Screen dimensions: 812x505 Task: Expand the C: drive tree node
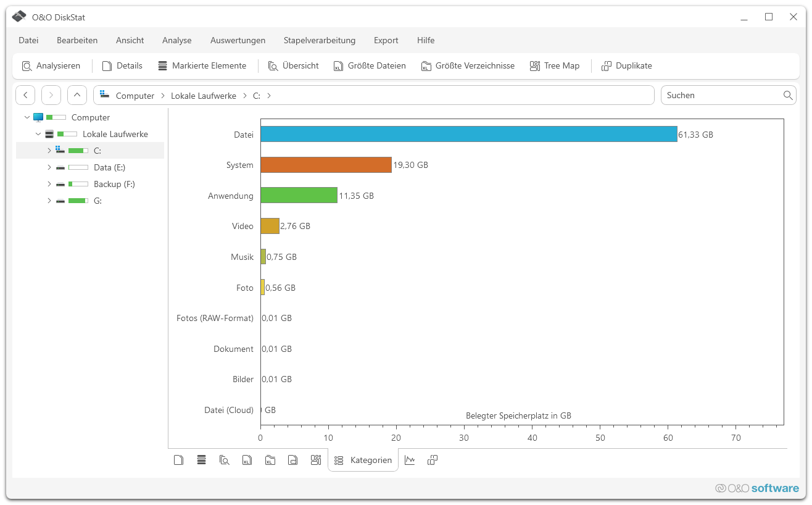(49, 151)
